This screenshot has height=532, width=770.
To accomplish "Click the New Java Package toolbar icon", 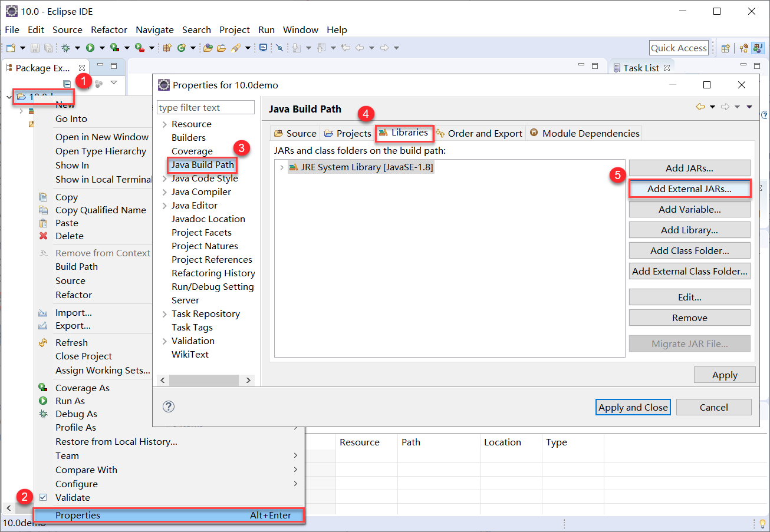I will [x=167, y=48].
